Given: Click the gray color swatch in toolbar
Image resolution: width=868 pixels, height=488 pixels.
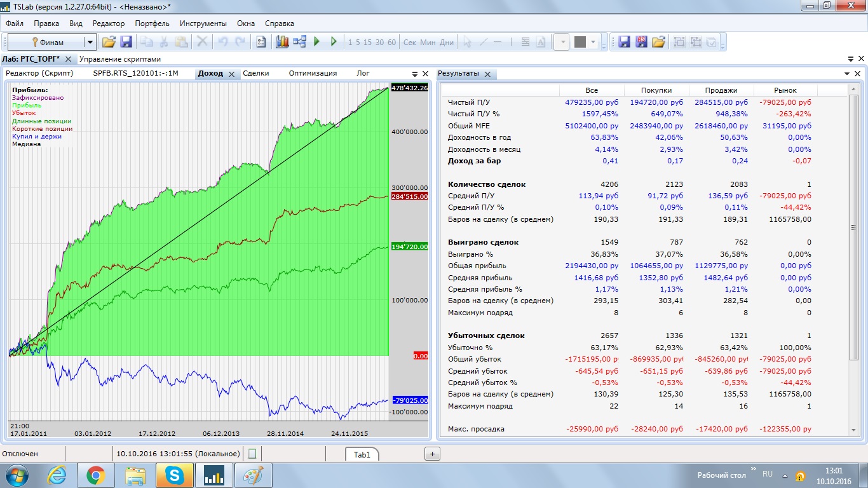Looking at the screenshot, I should point(580,42).
